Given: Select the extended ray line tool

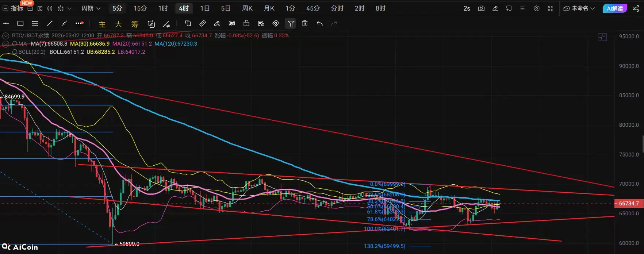Looking at the screenshot, I should point(64,23).
